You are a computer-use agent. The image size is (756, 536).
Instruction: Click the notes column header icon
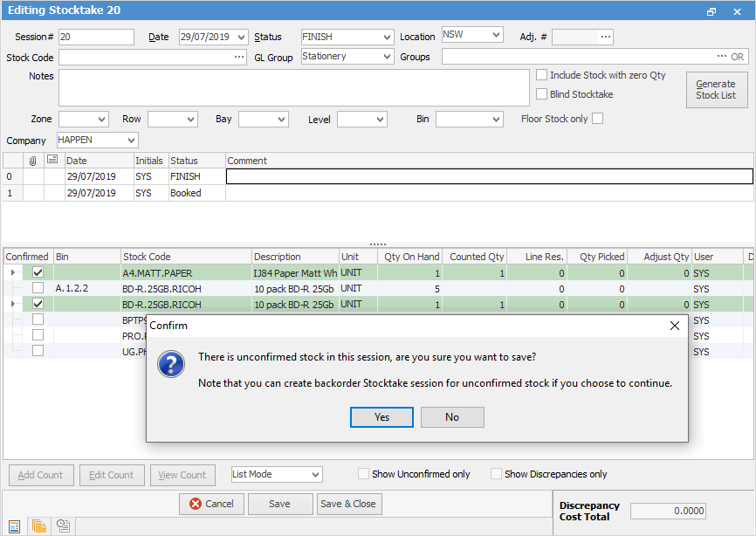[52, 161]
